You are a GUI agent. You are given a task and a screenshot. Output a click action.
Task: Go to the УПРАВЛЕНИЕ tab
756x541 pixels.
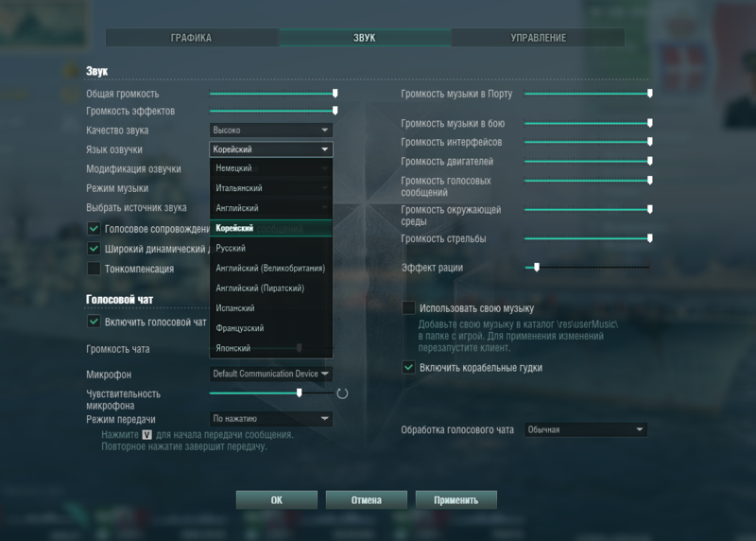(538, 38)
